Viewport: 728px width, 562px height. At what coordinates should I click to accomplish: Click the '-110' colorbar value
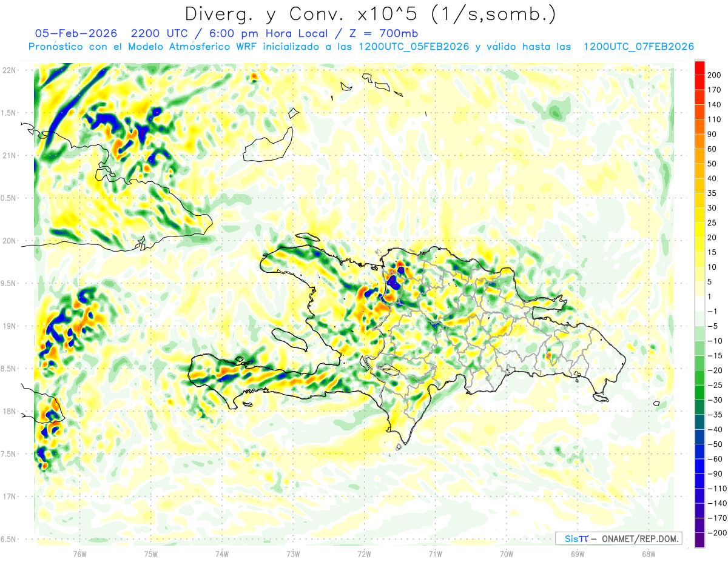716,489
